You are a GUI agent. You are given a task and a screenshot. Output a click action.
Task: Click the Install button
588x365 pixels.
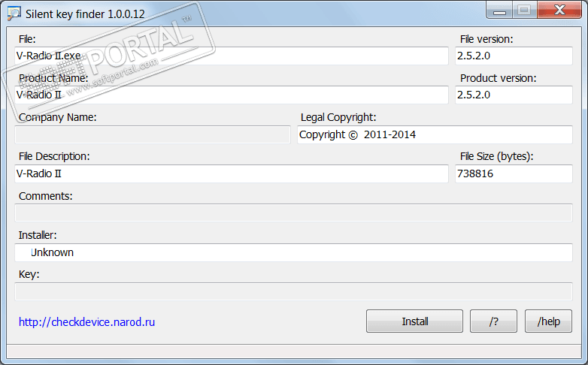[x=414, y=321]
